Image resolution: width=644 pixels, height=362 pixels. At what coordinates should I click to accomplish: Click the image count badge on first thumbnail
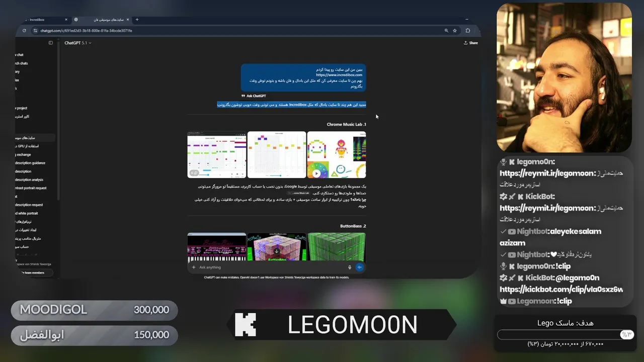point(194,173)
